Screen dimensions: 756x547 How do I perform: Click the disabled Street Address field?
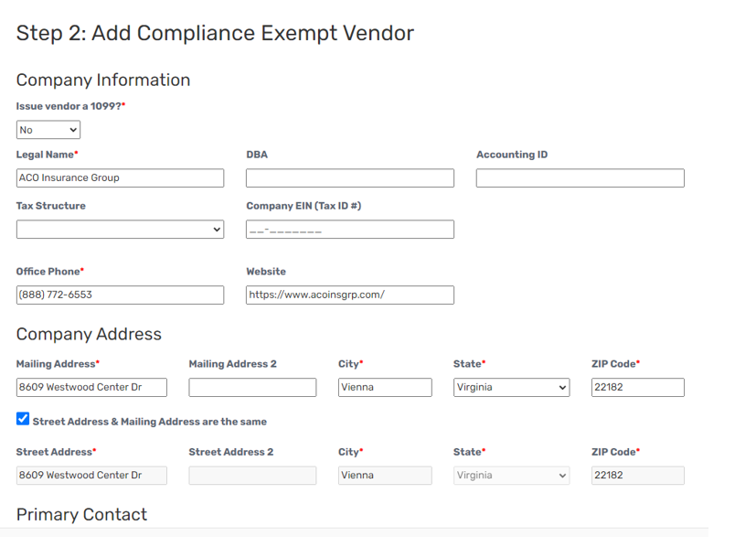(x=91, y=475)
